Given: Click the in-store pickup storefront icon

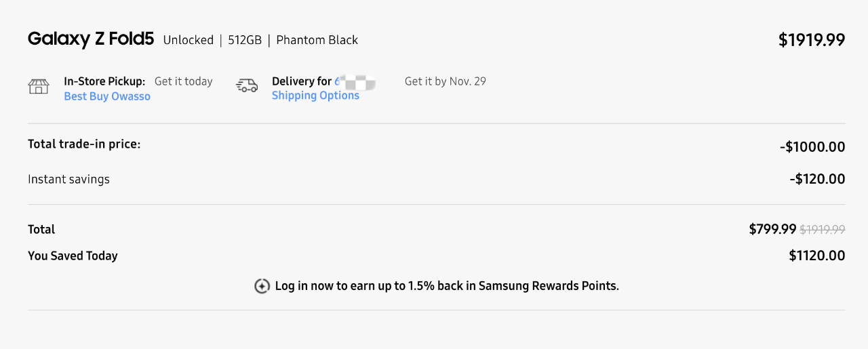Looking at the screenshot, I should pos(39,87).
